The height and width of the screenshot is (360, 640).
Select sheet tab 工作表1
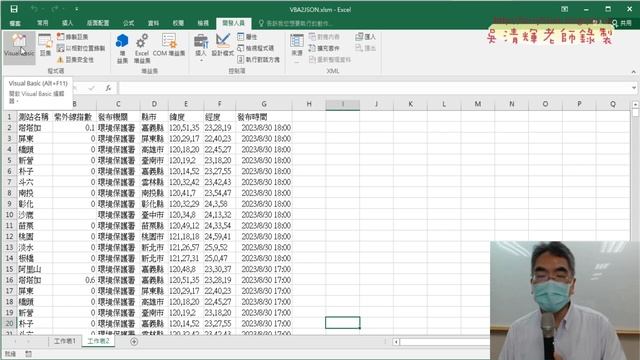coord(65,341)
